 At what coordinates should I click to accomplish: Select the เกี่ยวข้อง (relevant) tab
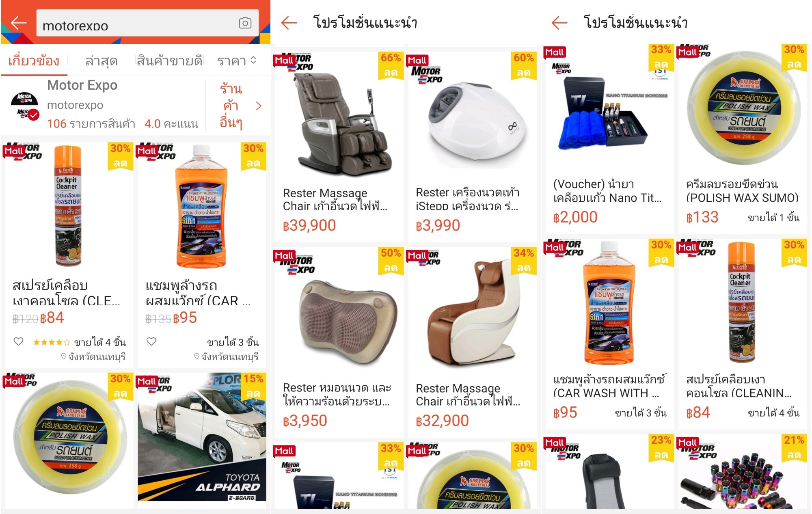point(34,61)
